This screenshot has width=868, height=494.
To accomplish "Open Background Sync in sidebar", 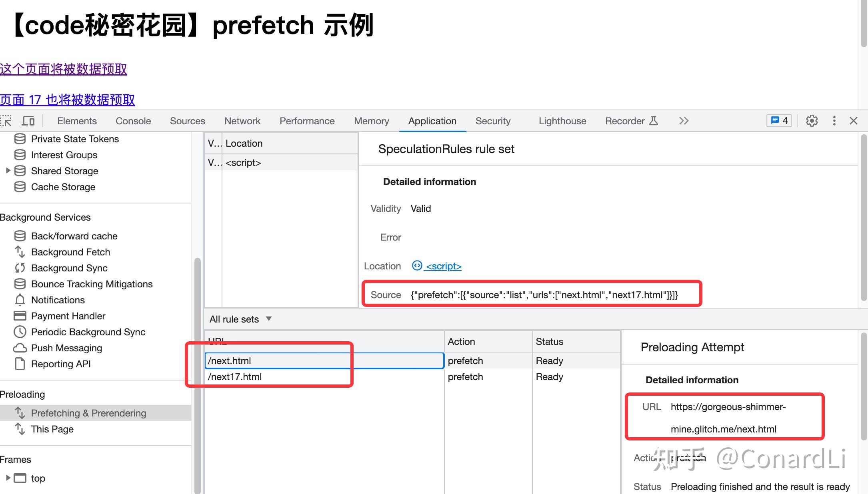I will 69,268.
